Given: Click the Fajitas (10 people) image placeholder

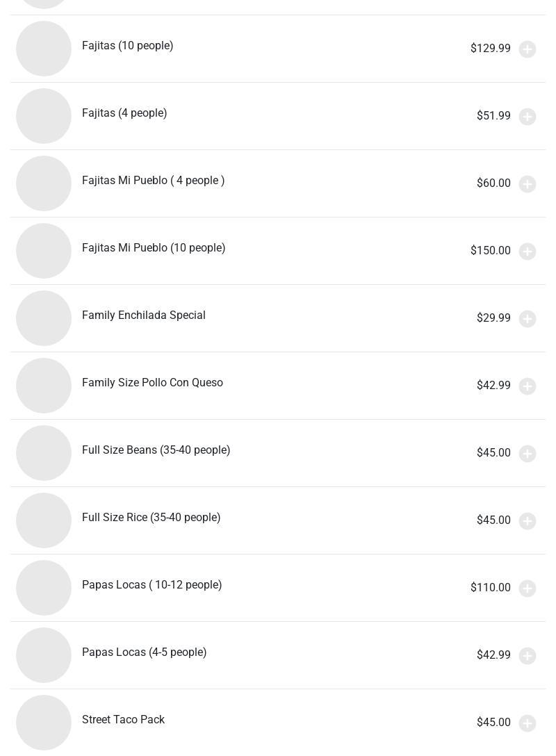Looking at the screenshot, I should 44,48.
